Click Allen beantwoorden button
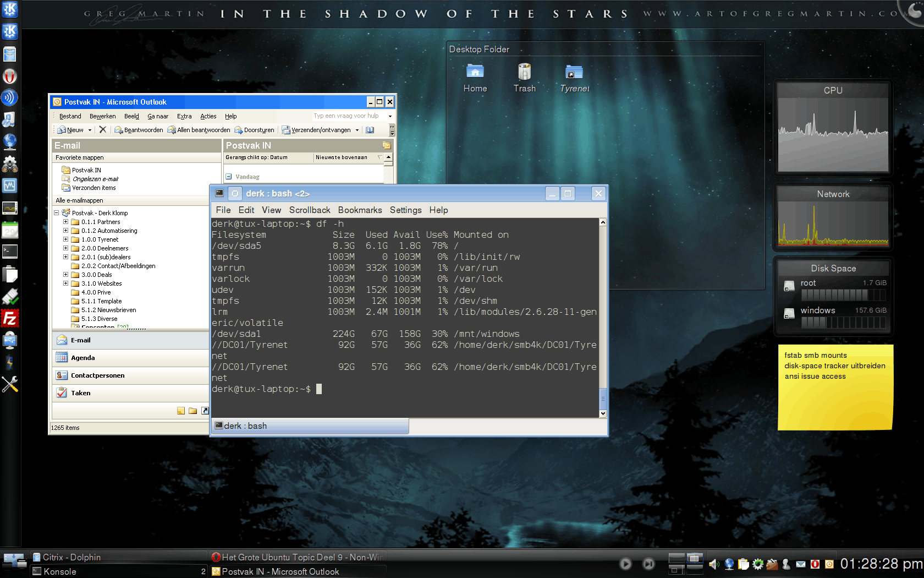The image size is (924, 578). pos(199,130)
